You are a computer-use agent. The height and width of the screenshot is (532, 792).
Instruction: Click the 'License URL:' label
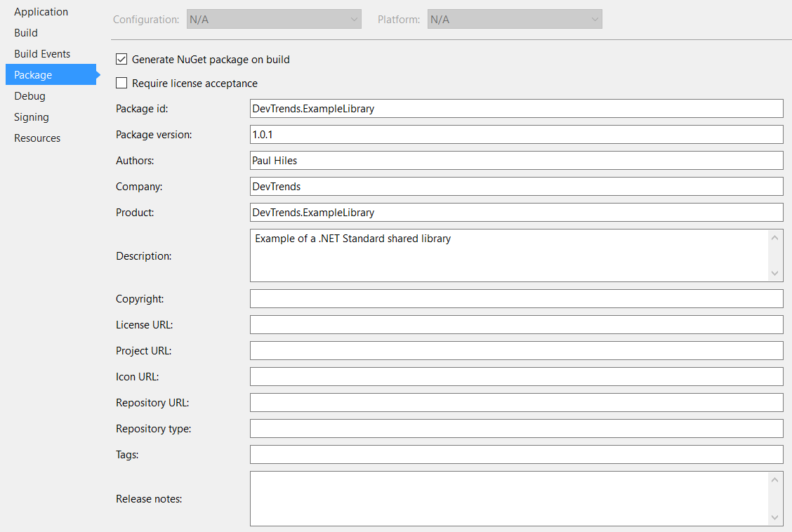(144, 325)
